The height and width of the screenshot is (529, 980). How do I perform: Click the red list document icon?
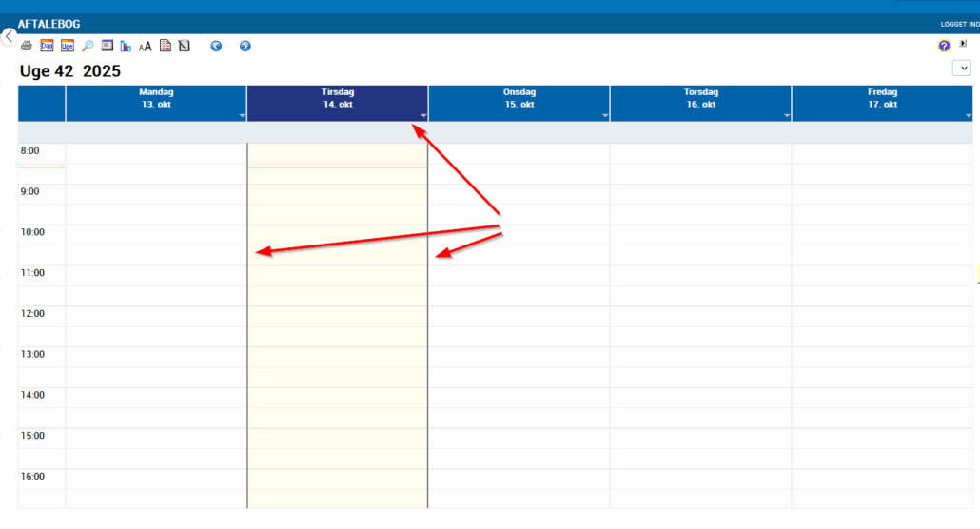166,46
